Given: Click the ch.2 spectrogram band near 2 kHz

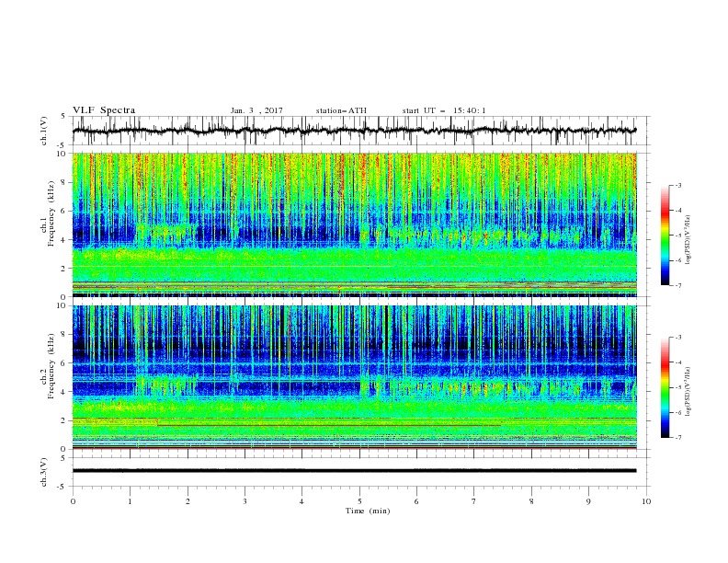Looking at the screenshot, I should pyautogui.click(x=354, y=420).
